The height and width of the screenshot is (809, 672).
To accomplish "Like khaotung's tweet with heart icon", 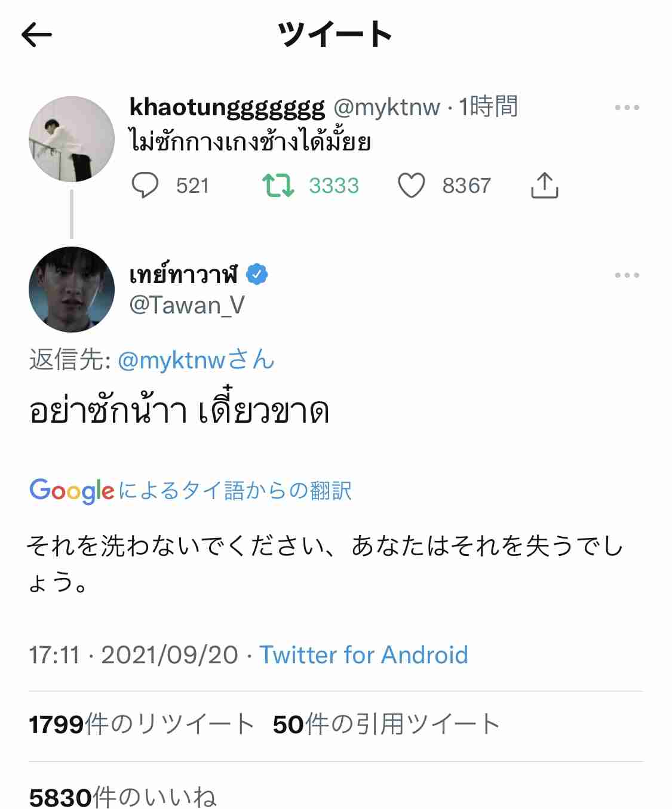I will pos(412,186).
